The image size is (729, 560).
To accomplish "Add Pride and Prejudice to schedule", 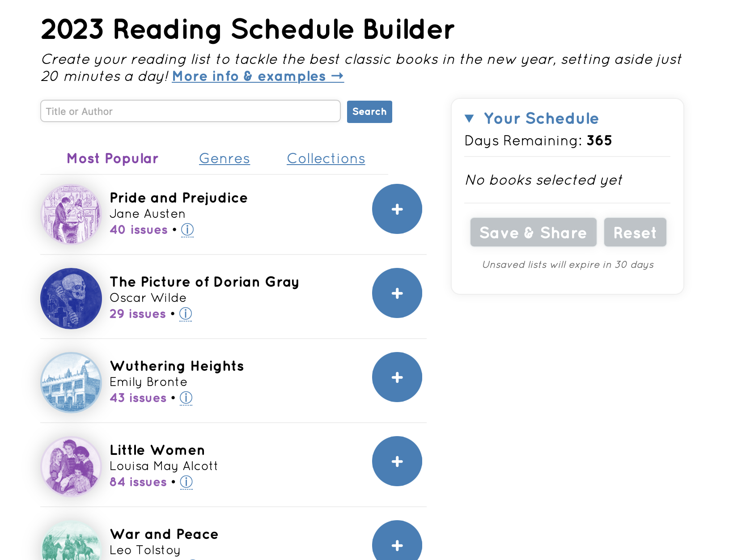I will [x=397, y=209].
